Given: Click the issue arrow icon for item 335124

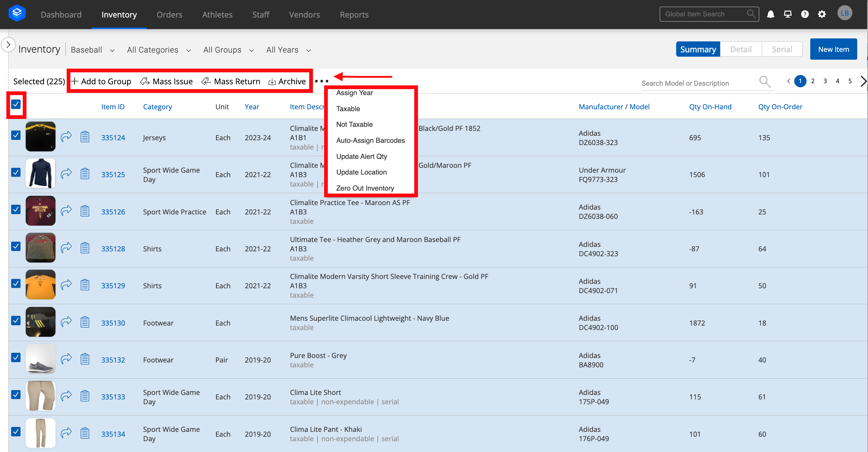Looking at the screenshot, I should [x=66, y=136].
